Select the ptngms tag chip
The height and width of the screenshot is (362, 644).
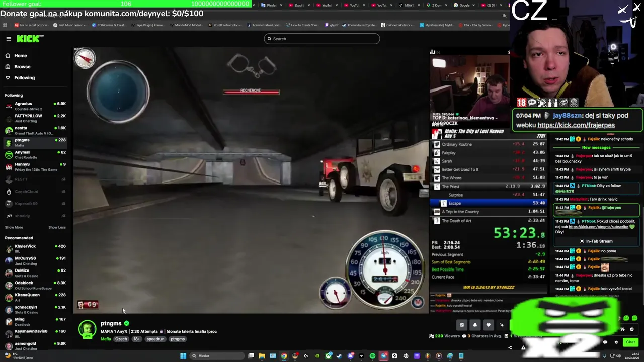tap(178, 339)
